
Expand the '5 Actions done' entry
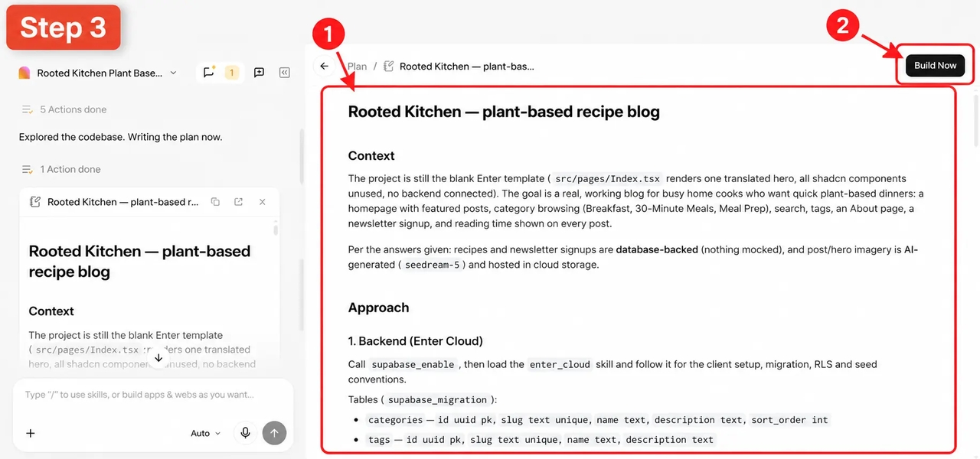[65, 109]
